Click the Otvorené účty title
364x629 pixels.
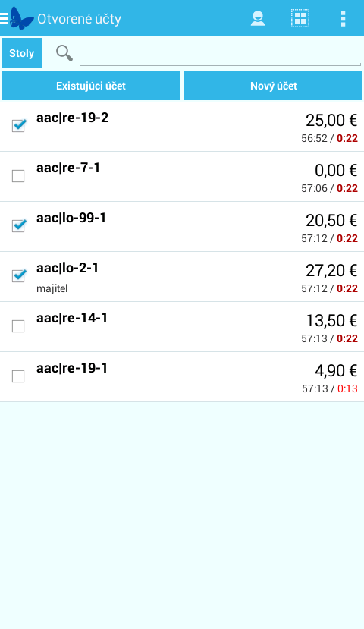(79, 19)
